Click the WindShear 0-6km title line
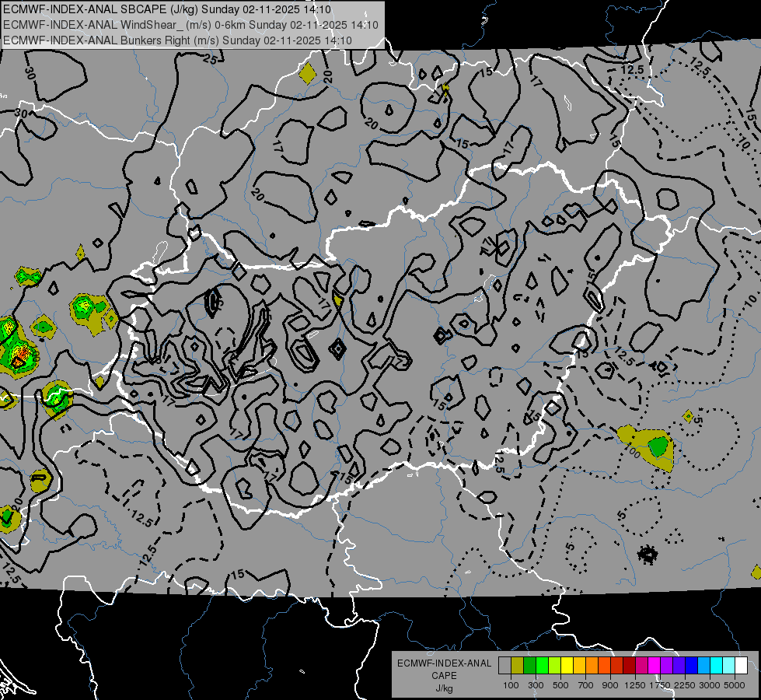The width and height of the screenshot is (761, 700). [190, 25]
